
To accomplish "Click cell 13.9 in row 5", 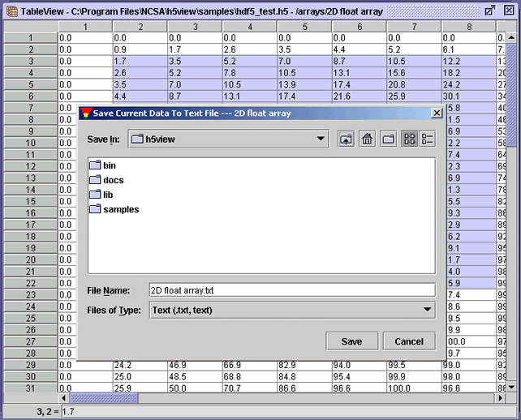I will (304, 84).
